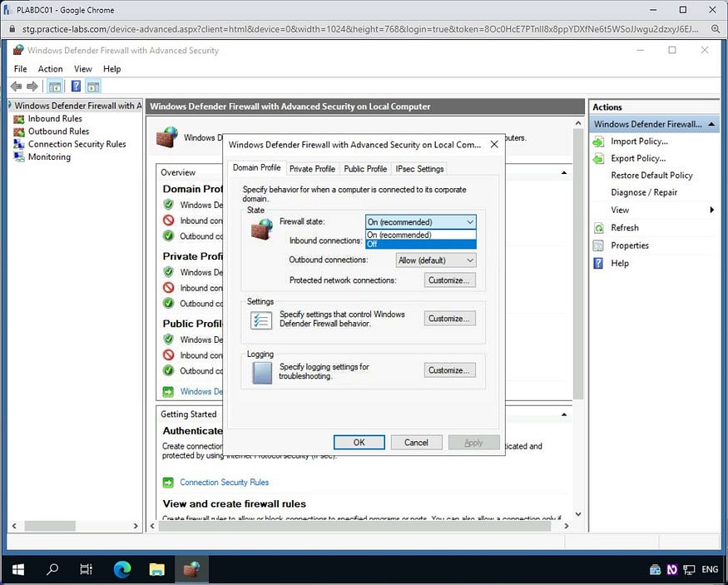Image resolution: width=728 pixels, height=585 pixels.
Task: Open the Help menu
Action: (111, 69)
